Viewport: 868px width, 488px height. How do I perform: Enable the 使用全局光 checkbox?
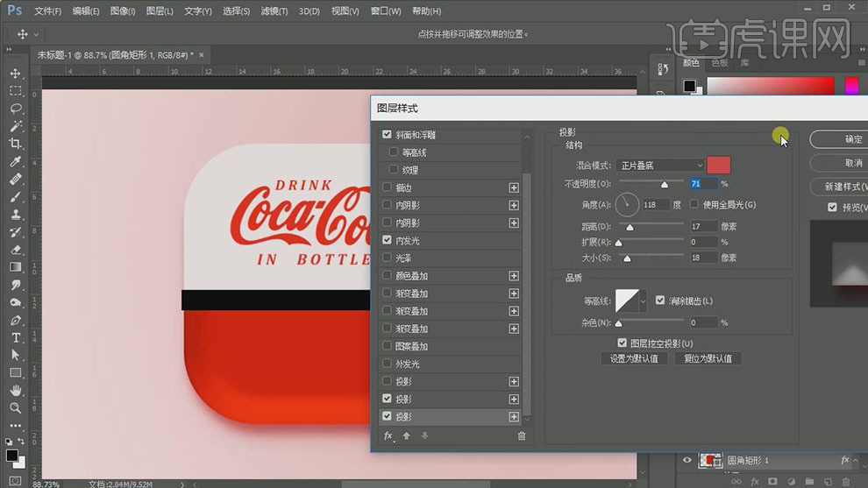pos(694,205)
